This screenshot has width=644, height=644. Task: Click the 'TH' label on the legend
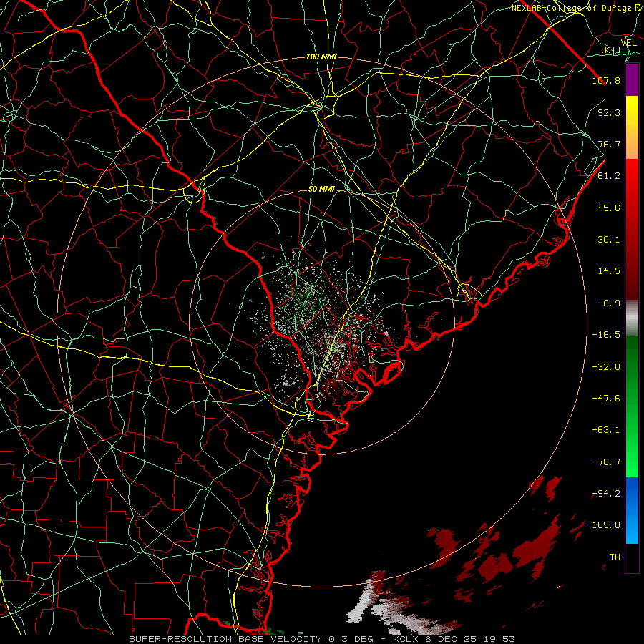tap(615, 557)
